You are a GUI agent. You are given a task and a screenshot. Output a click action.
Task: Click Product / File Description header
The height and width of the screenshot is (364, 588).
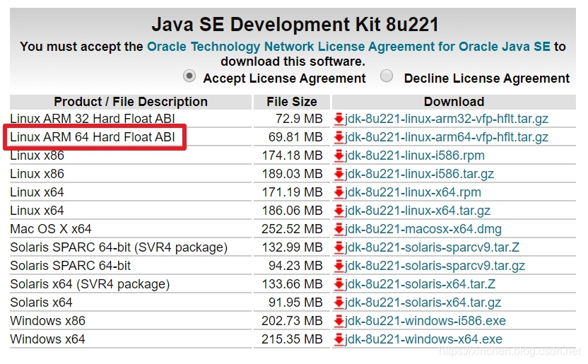131,102
